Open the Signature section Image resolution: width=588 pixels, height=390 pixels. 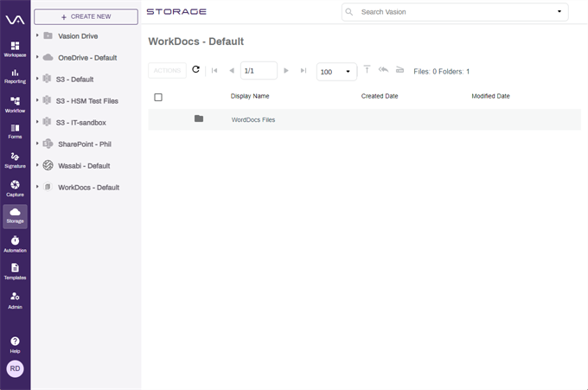click(x=15, y=160)
